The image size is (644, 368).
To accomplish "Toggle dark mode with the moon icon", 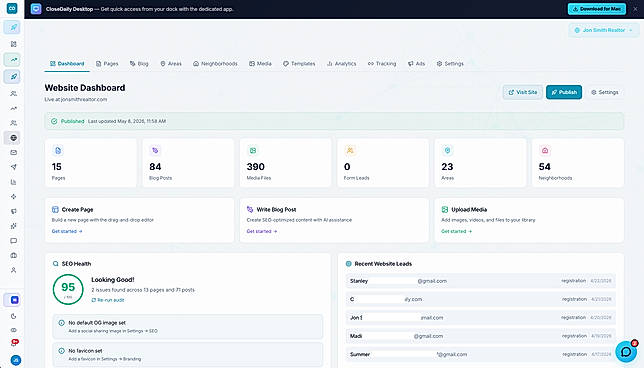I will (x=14, y=316).
